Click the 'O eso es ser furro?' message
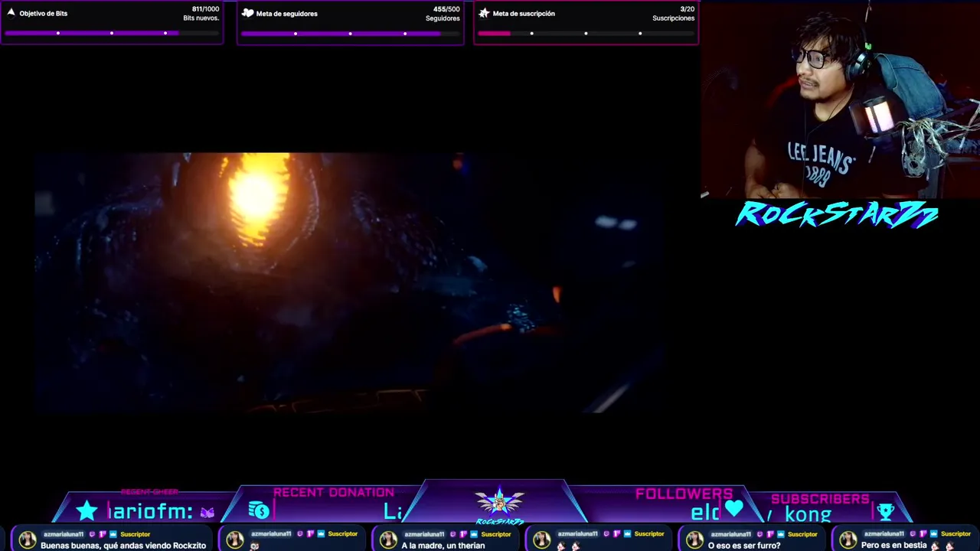Image resolution: width=980 pixels, height=551 pixels. pos(744,545)
